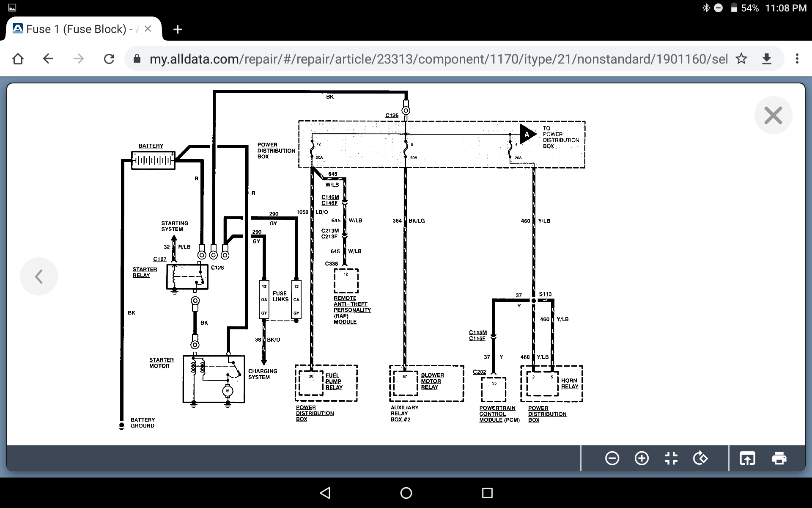Rotate the diagram image
812x508 pixels.
tap(700, 458)
